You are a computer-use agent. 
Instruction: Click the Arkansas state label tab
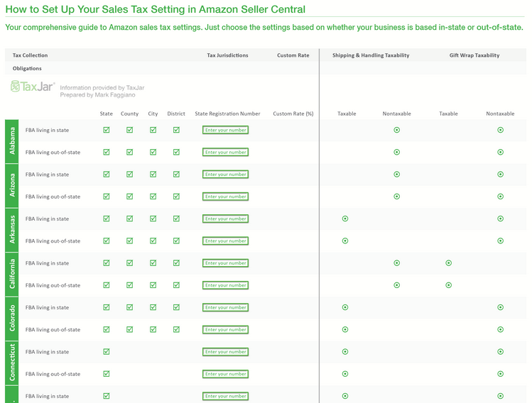(x=12, y=230)
